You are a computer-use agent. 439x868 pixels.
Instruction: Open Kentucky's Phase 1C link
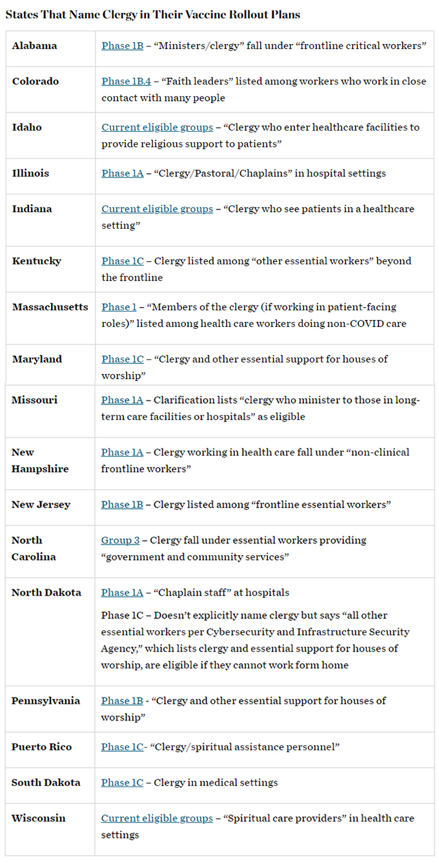[x=122, y=261]
